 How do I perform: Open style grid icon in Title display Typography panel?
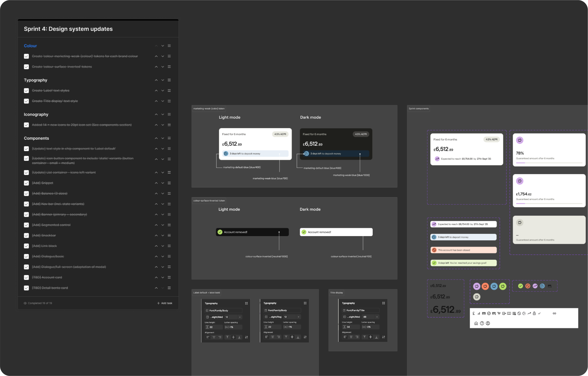coord(384,303)
